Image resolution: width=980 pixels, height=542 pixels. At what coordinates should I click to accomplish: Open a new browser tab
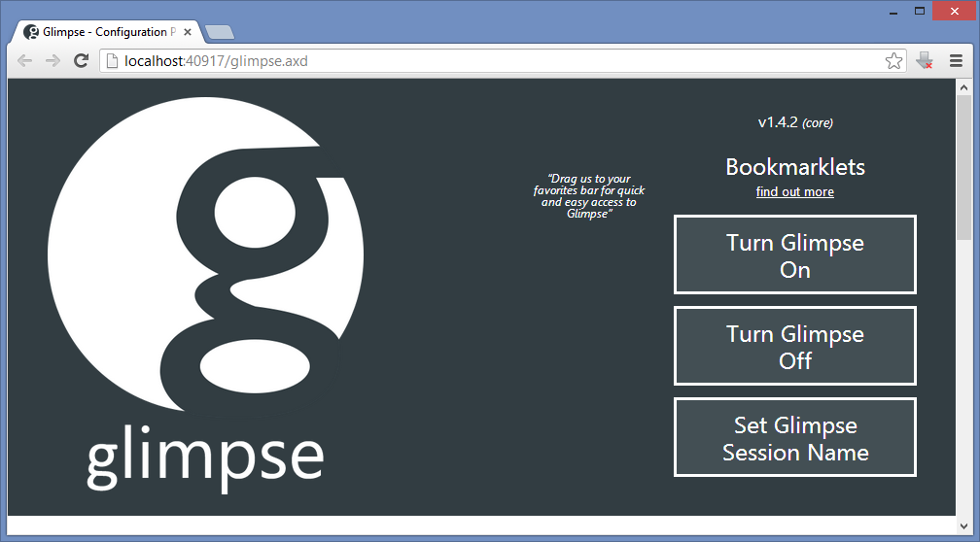pos(220,32)
